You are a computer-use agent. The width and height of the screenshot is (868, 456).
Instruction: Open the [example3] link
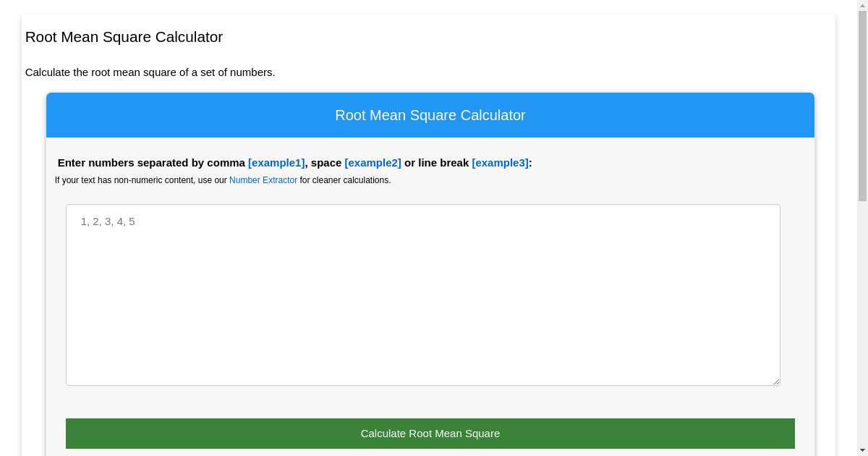point(501,163)
